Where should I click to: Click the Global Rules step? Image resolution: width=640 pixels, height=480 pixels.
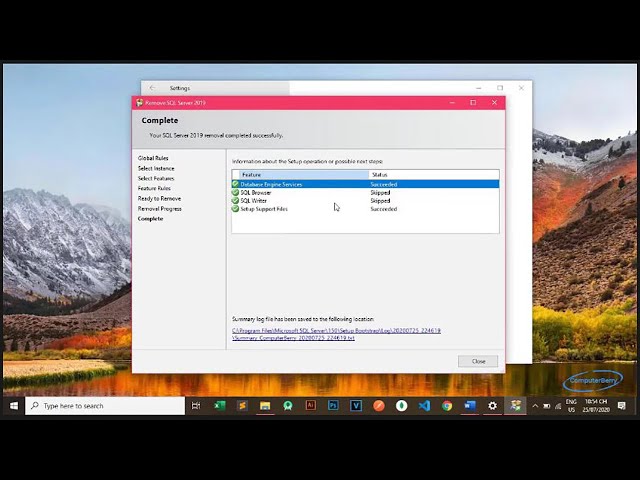[x=153, y=158]
